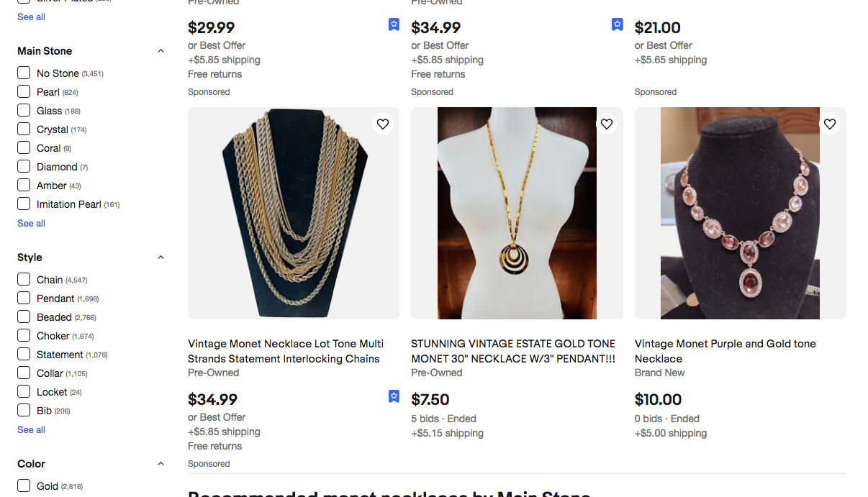Screen dimensions: 868x497
Task: Collapse the Color filter section
Action: (161, 464)
